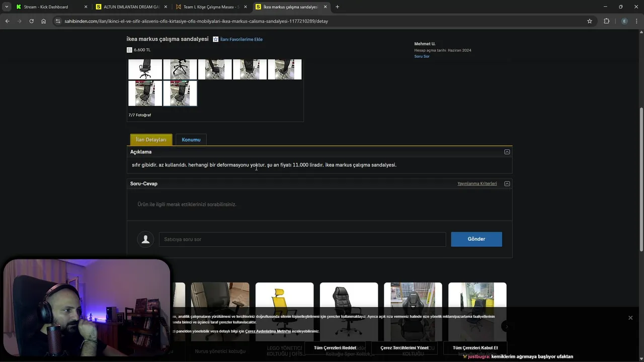Click the price icon beside 6.600 TL
Viewport: 644px width, 362px height.
click(129, 50)
